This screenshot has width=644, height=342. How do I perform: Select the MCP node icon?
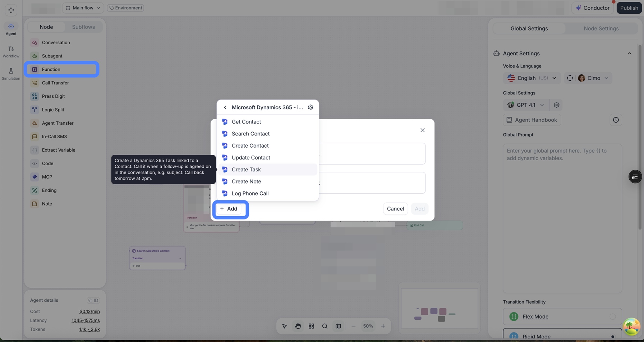click(34, 177)
